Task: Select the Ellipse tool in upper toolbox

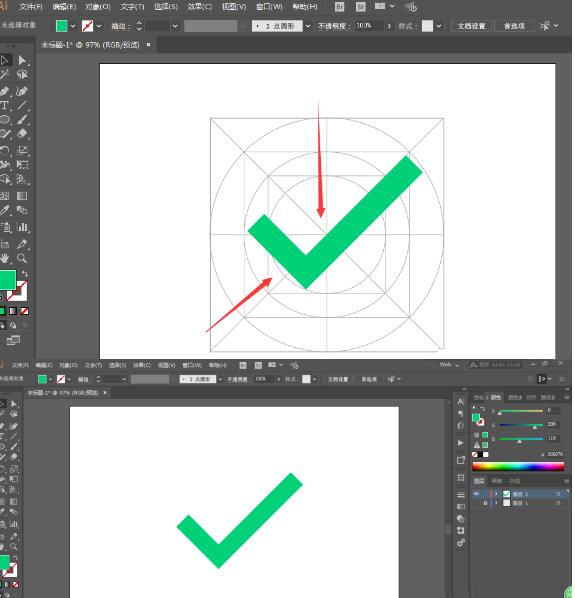Action: coord(5,120)
